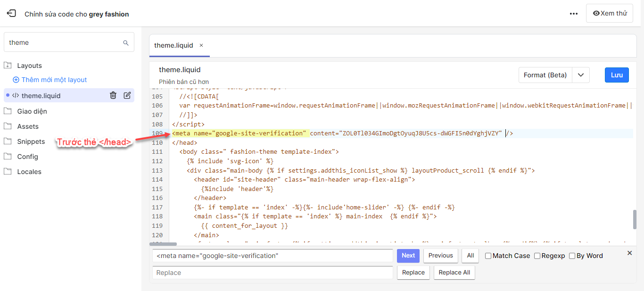644x291 pixels.
Task: Rename theme.liquid with the edit icon
Action: point(127,95)
